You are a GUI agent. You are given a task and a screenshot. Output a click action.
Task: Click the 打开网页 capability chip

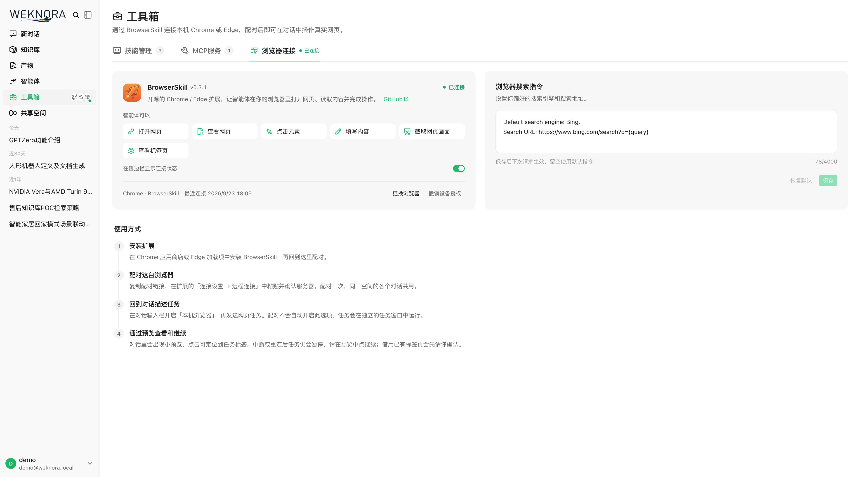click(156, 131)
